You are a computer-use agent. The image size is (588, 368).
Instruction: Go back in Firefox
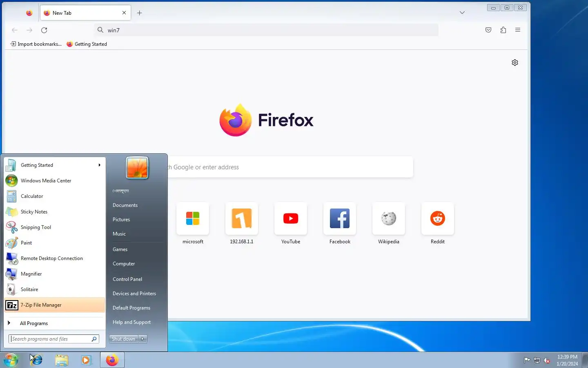(15, 30)
